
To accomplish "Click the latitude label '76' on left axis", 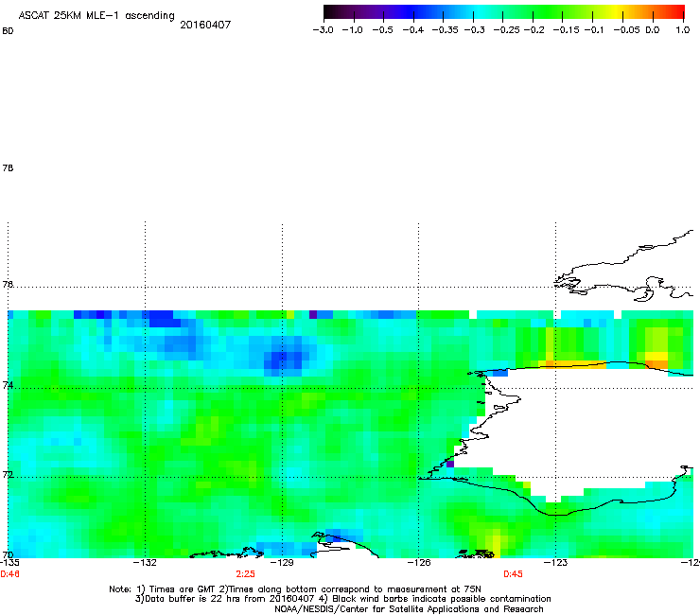I will (x=8, y=284).
